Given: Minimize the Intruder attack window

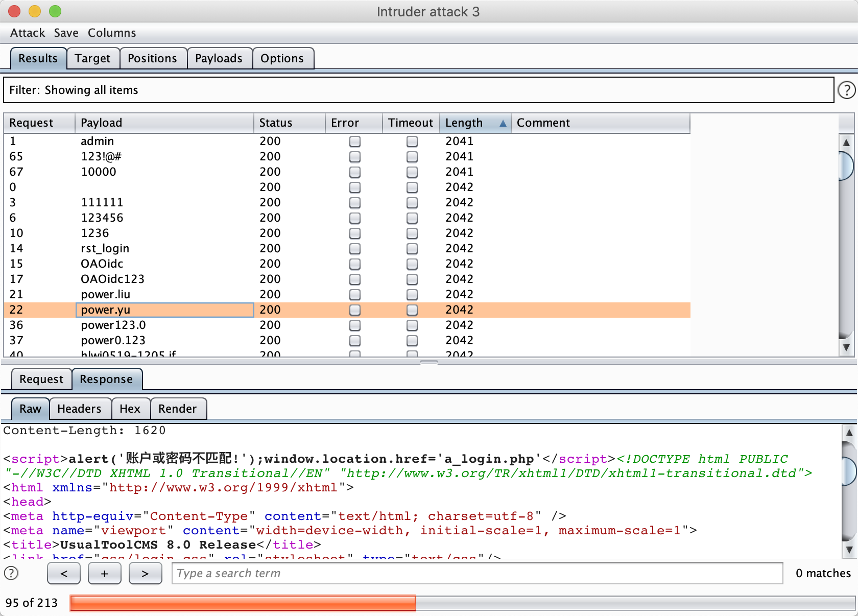Looking at the screenshot, I should pyautogui.click(x=35, y=11).
